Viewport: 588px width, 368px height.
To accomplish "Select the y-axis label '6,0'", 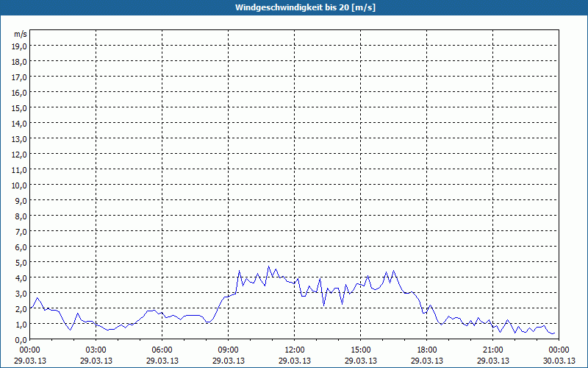I will click(x=21, y=247).
